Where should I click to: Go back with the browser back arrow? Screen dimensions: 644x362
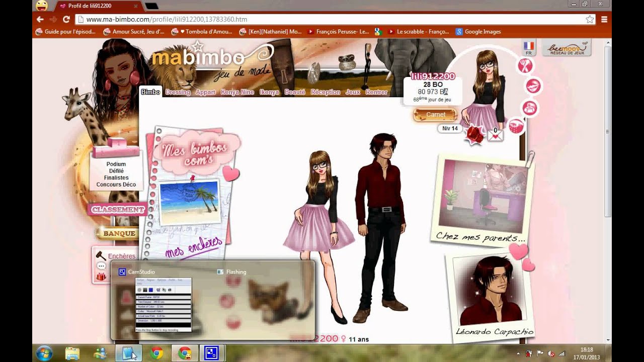[40, 19]
